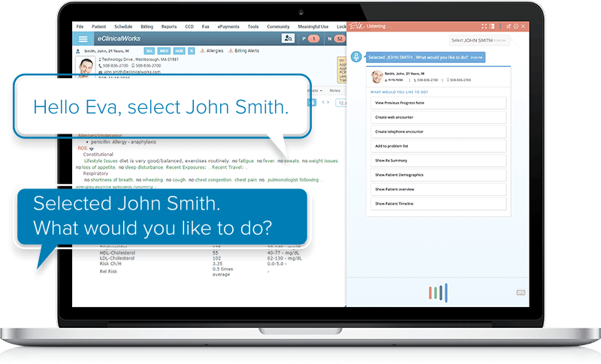Click the Billing Alerts warning icon
This screenshot has width=601, height=364.
click(x=231, y=50)
